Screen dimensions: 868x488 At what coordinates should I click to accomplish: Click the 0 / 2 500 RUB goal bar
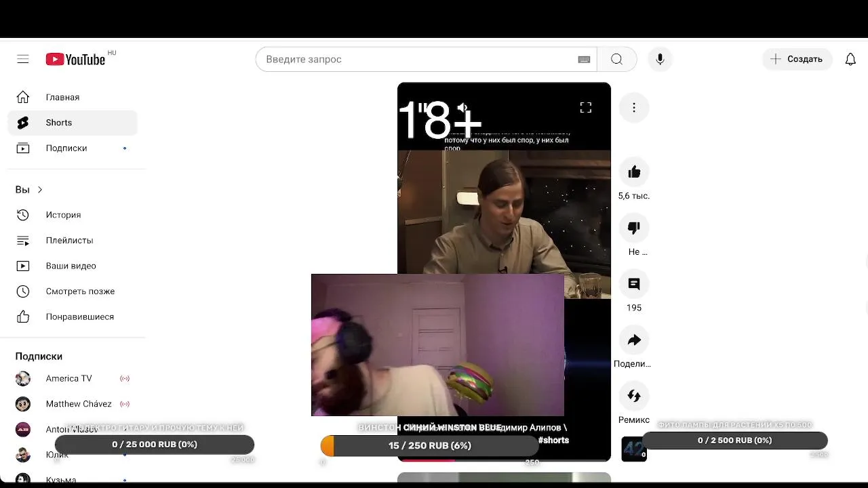(x=734, y=441)
